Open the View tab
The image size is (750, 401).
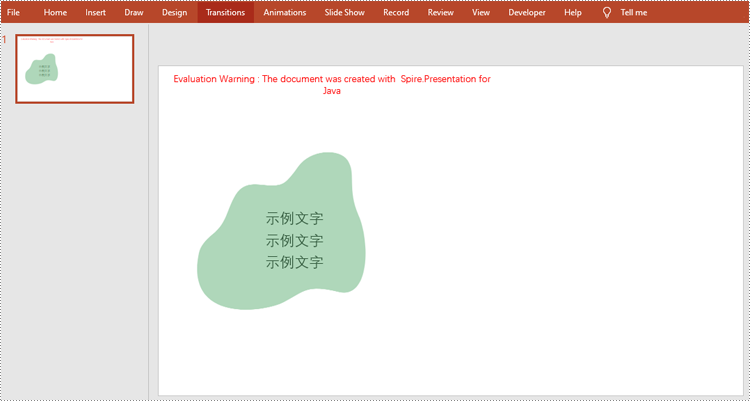(x=481, y=12)
